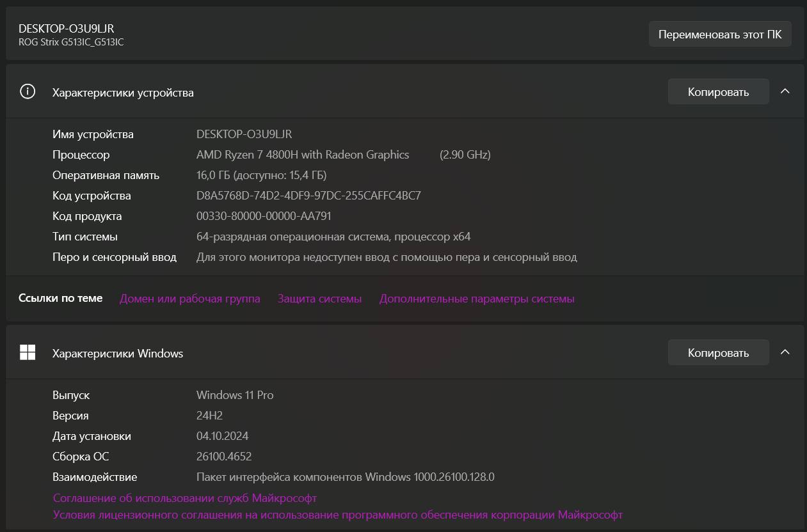This screenshot has width=807, height=532.
Task: Click the Имя устройства label
Action: click(93, 134)
